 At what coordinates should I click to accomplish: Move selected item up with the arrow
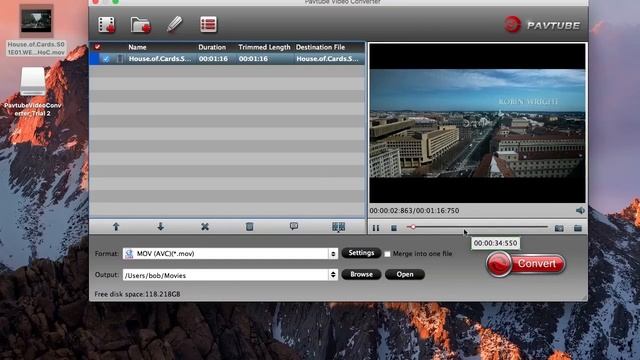[116, 227]
